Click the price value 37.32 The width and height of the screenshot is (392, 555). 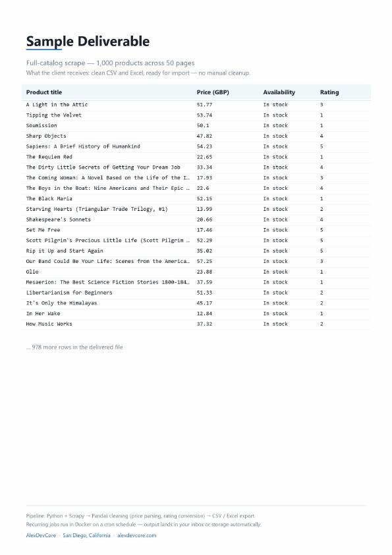[204, 324]
